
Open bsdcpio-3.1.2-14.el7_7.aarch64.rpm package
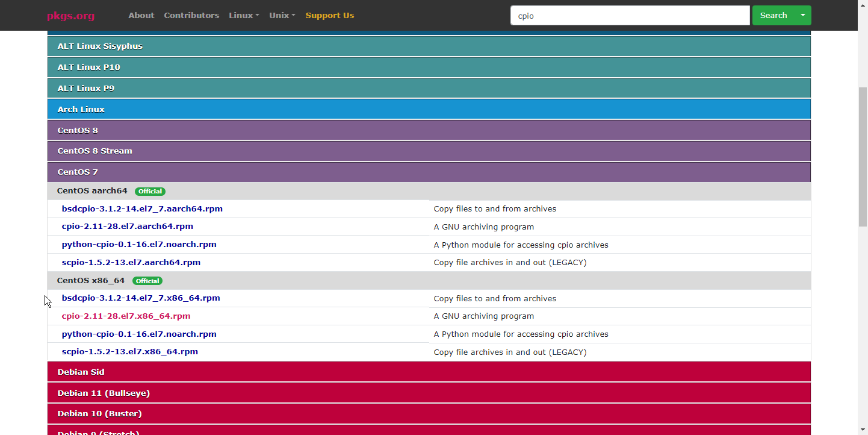pos(142,209)
